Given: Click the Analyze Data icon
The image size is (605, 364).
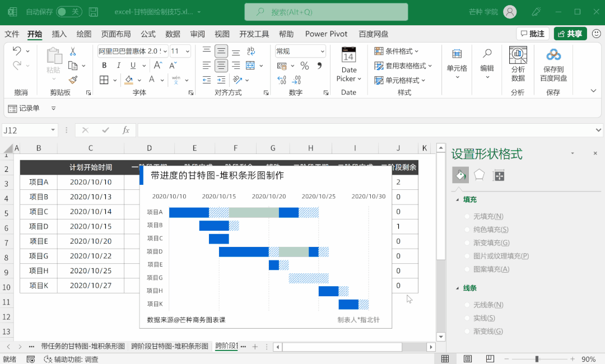Looking at the screenshot, I should tap(518, 55).
